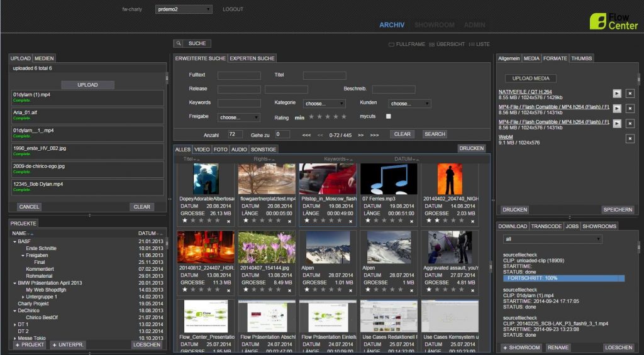Click the UPLOAD MEDIA button
Screen dimensions: 644x355
tap(531, 79)
